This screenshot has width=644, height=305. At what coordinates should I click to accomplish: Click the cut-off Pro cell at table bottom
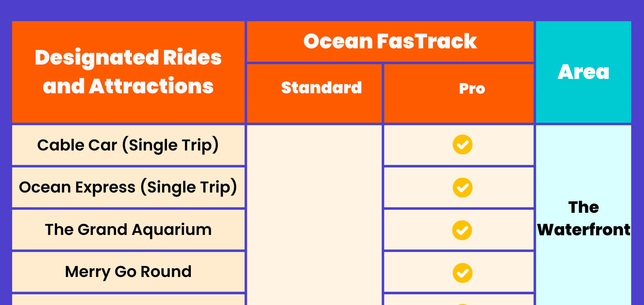[459, 300]
